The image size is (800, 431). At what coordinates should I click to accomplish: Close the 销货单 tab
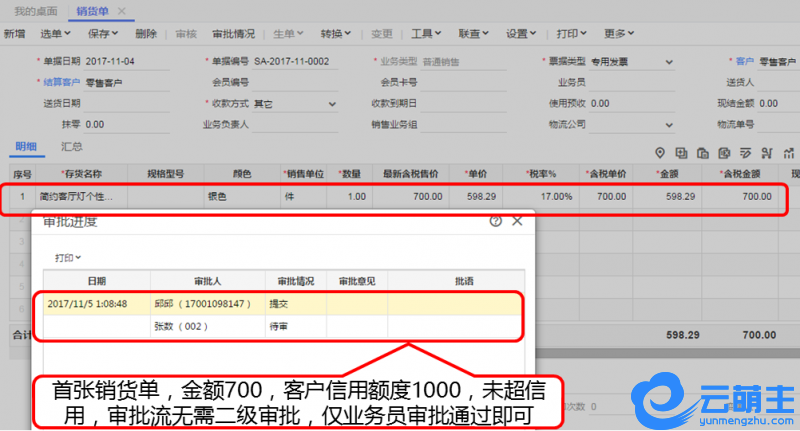click(x=122, y=10)
